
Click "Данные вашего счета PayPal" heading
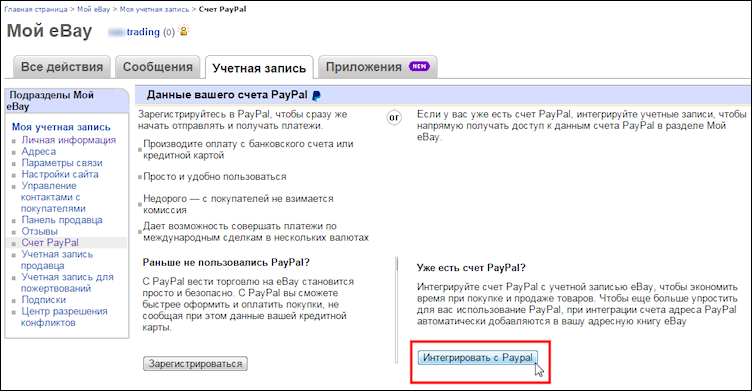[227, 95]
